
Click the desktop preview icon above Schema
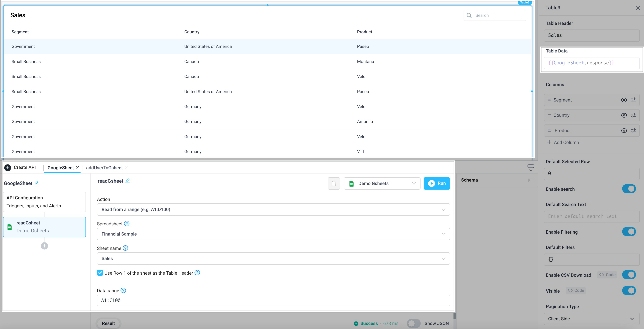tap(531, 167)
